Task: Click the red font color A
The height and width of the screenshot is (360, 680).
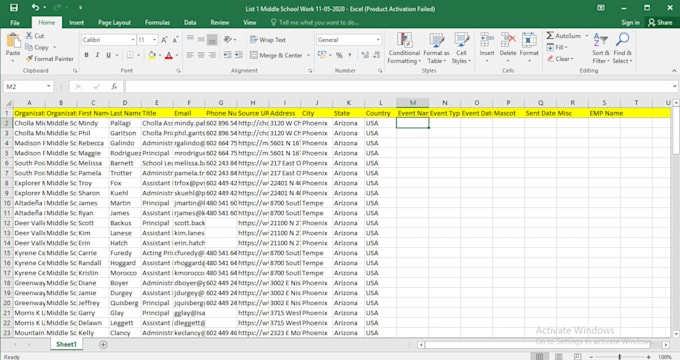Action: (169, 55)
